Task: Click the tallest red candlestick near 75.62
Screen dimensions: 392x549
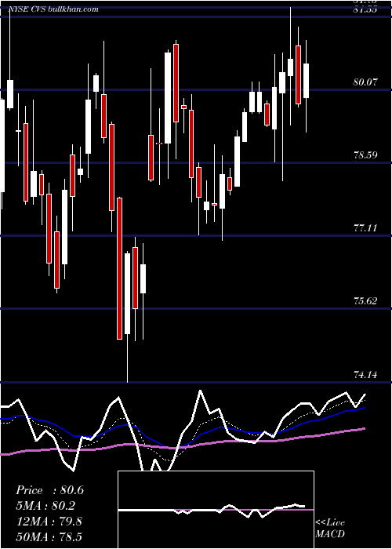Action: pos(120,268)
